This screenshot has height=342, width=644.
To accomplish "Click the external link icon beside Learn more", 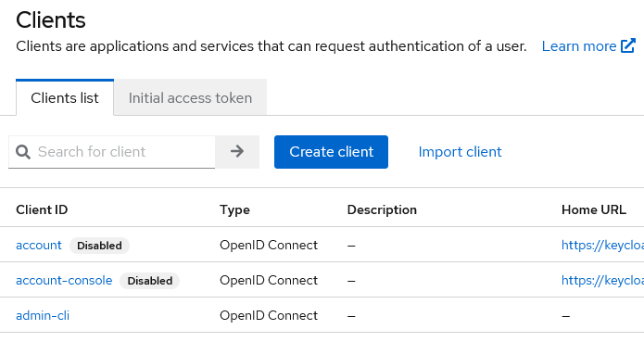I will (628, 46).
